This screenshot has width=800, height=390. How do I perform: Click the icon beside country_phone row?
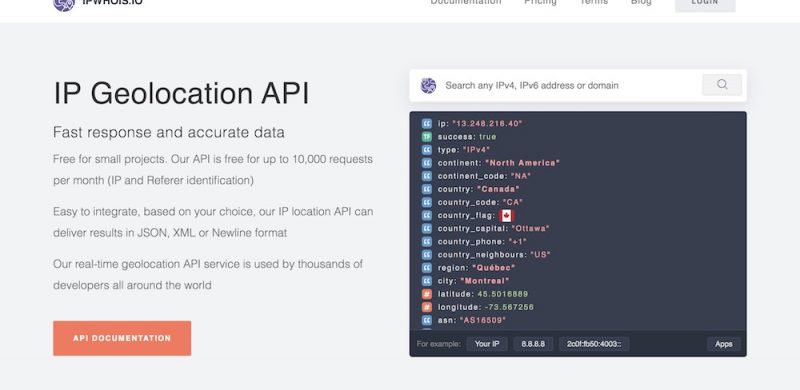pos(427,241)
